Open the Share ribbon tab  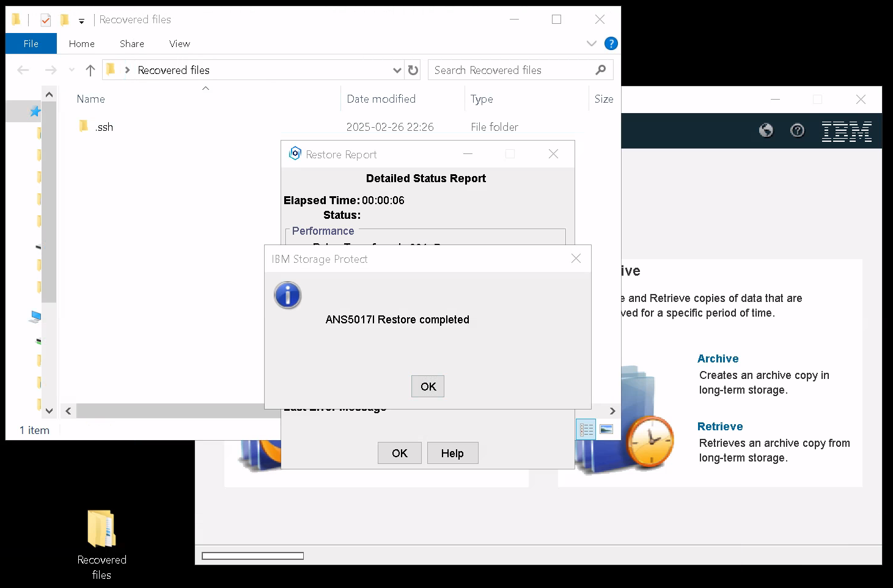[132, 43]
